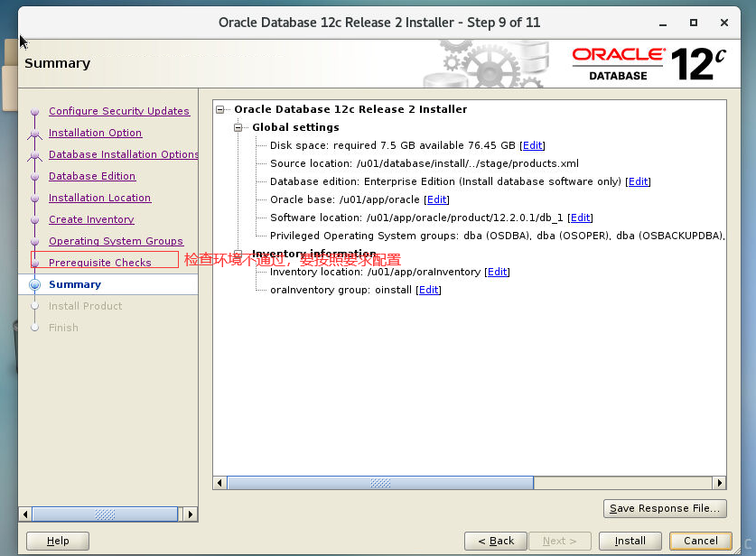Open the Create Inventory step

91,219
